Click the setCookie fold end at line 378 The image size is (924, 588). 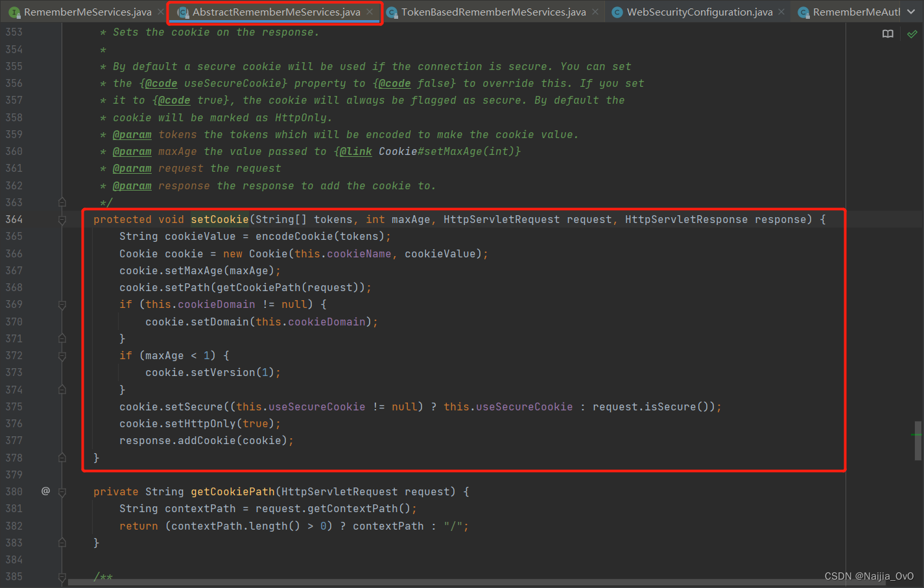click(x=62, y=458)
